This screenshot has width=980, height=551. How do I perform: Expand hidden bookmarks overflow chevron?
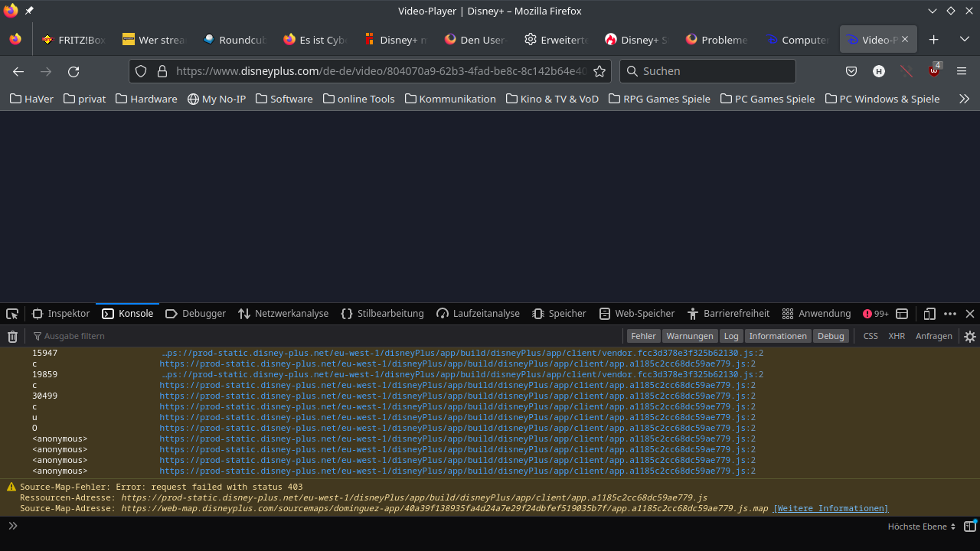pyautogui.click(x=964, y=99)
